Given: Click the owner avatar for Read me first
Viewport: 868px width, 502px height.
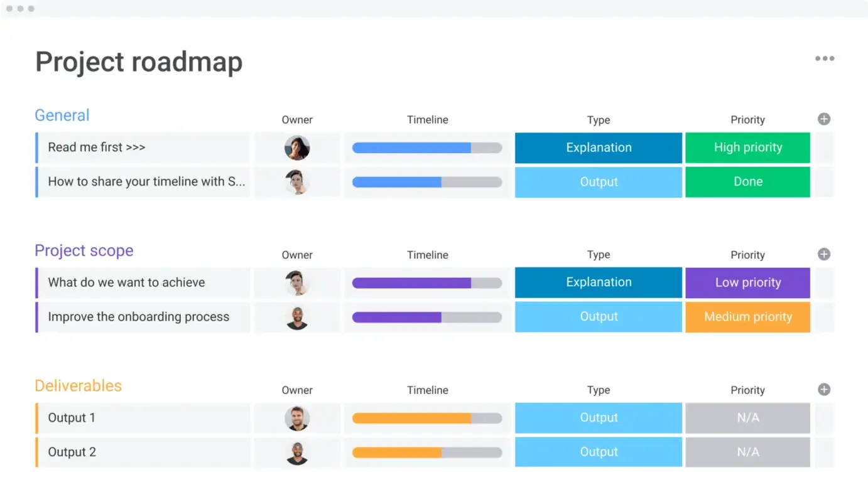Looking at the screenshot, I should click(297, 147).
